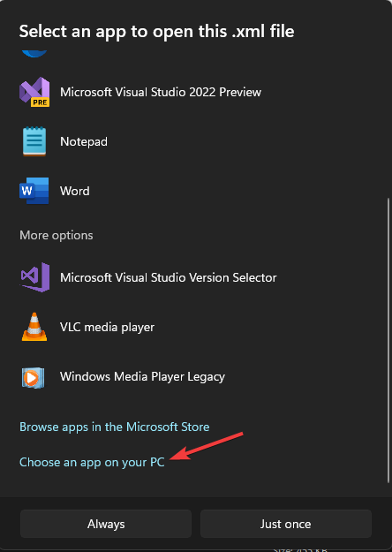Select the Notepad text label
The image size is (392, 552).
(84, 141)
